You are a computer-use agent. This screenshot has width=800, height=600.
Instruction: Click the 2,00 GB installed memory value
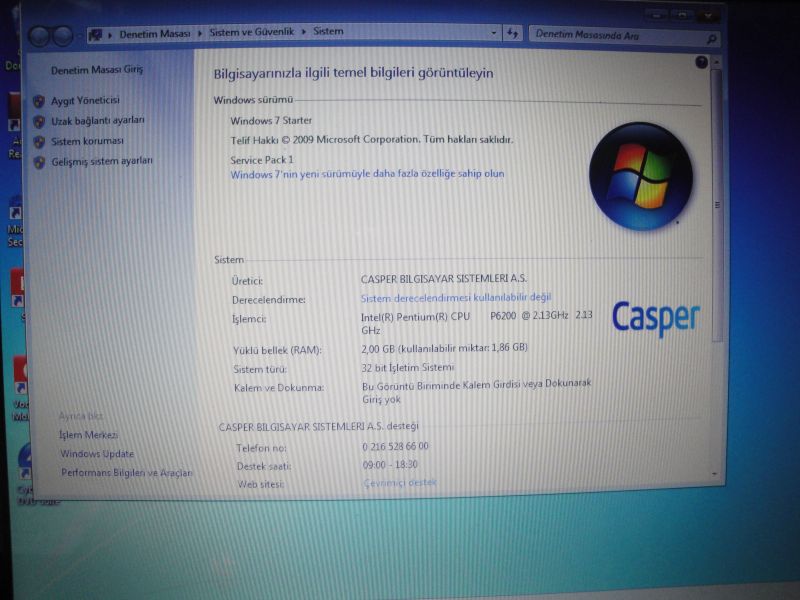tap(444, 348)
